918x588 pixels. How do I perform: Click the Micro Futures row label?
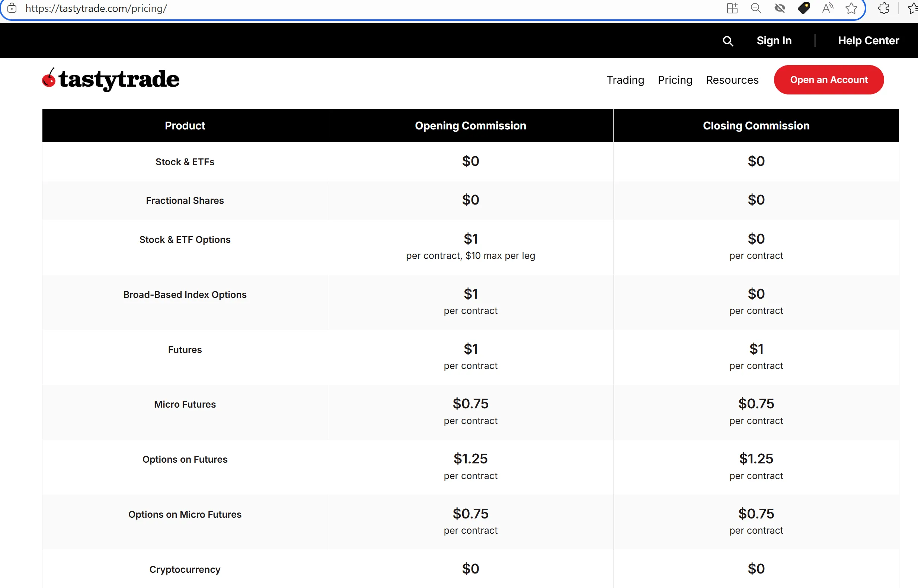[x=185, y=404]
